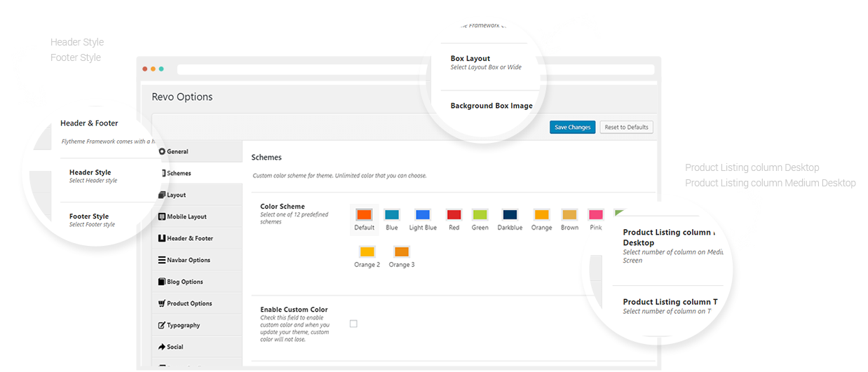The width and height of the screenshot is (868, 372).
Task: Open the Header & Footer sidebar tab
Action: (x=197, y=238)
